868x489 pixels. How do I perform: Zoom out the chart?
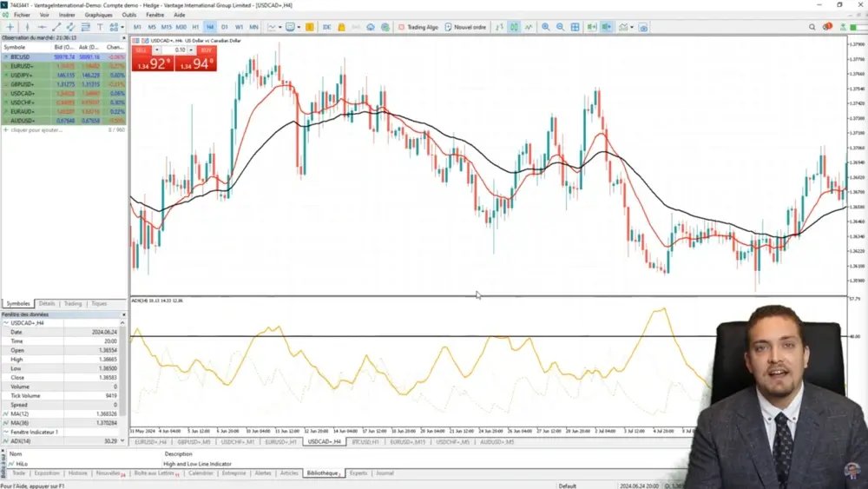(560, 27)
